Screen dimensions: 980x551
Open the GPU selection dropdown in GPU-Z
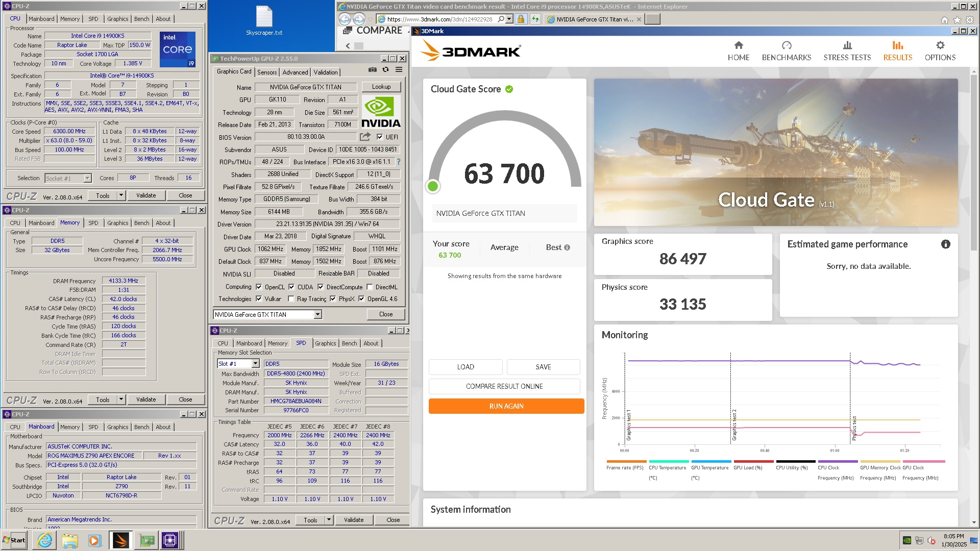tap(318, 315)
